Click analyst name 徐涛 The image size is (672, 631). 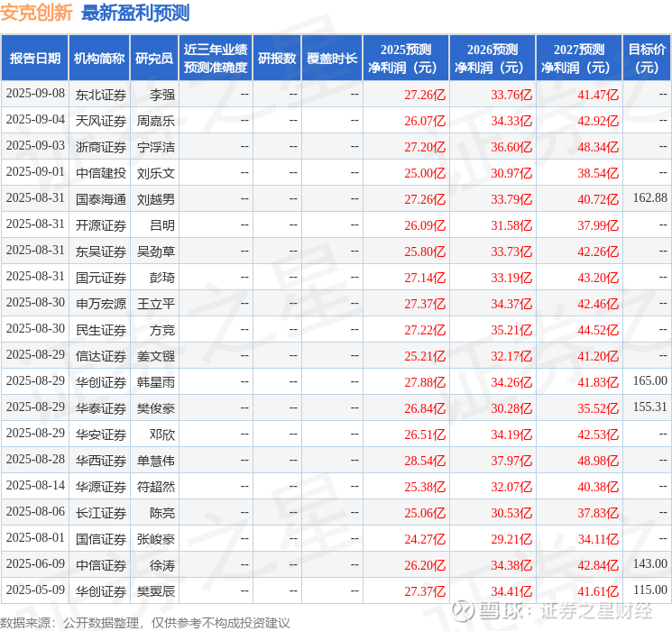162,565
